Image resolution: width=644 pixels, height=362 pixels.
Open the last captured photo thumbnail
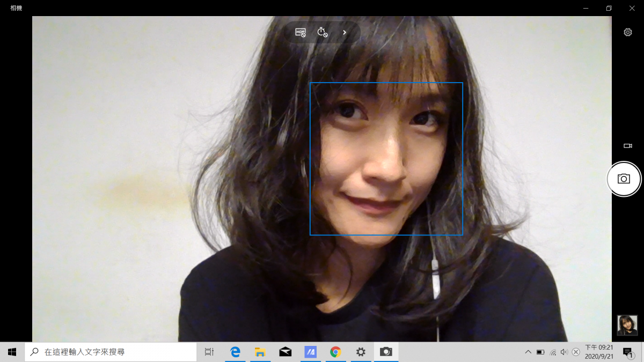627,325
